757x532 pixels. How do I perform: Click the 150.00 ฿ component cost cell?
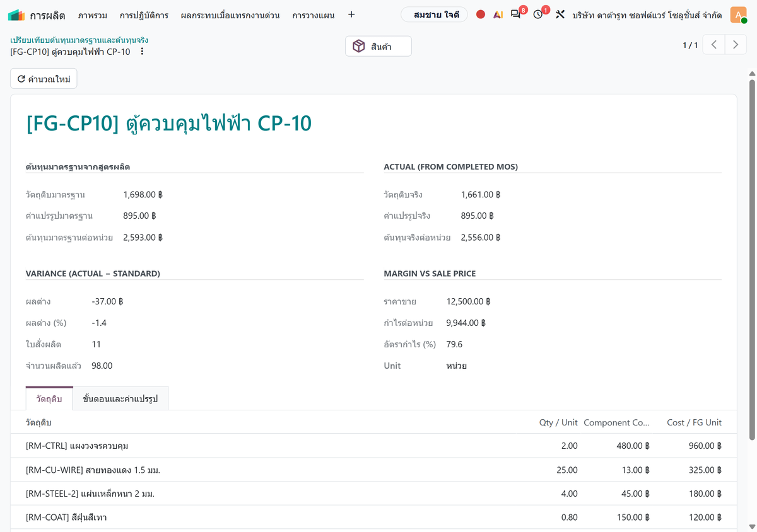(633, 518)
